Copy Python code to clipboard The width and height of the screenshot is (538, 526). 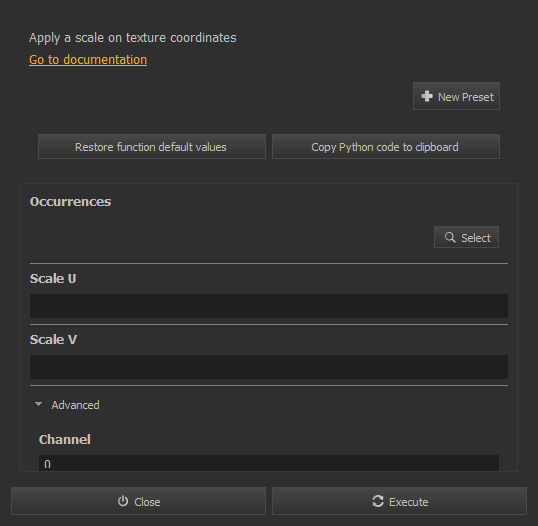(386, 147)
